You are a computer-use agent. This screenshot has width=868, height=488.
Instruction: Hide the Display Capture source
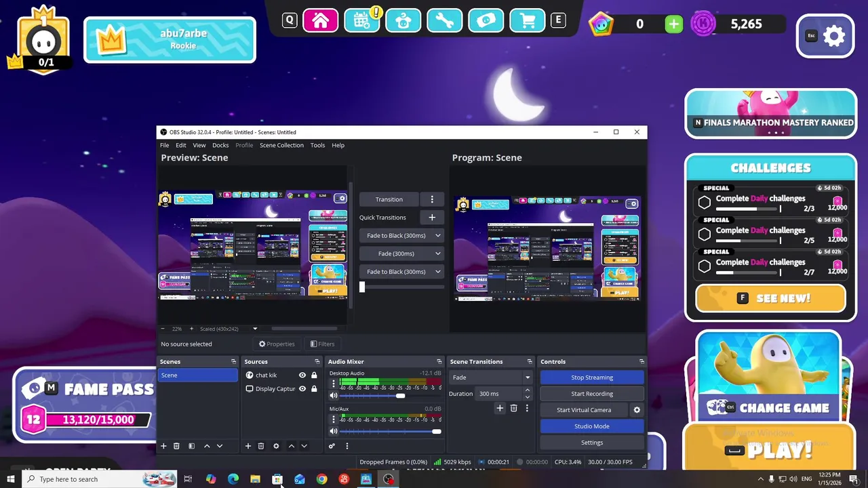pos(302,389)
